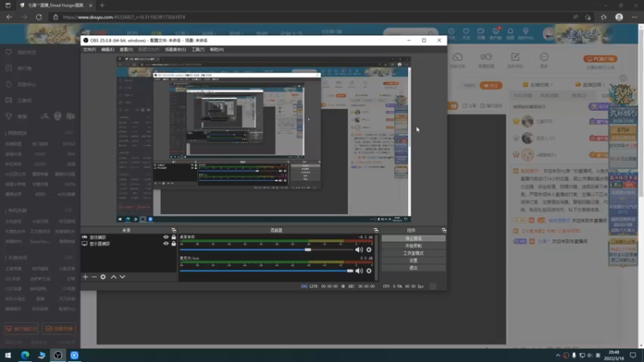Click the user avatar in Douyu header
Viewport: 644px width, 362px height.
point(548,34)
